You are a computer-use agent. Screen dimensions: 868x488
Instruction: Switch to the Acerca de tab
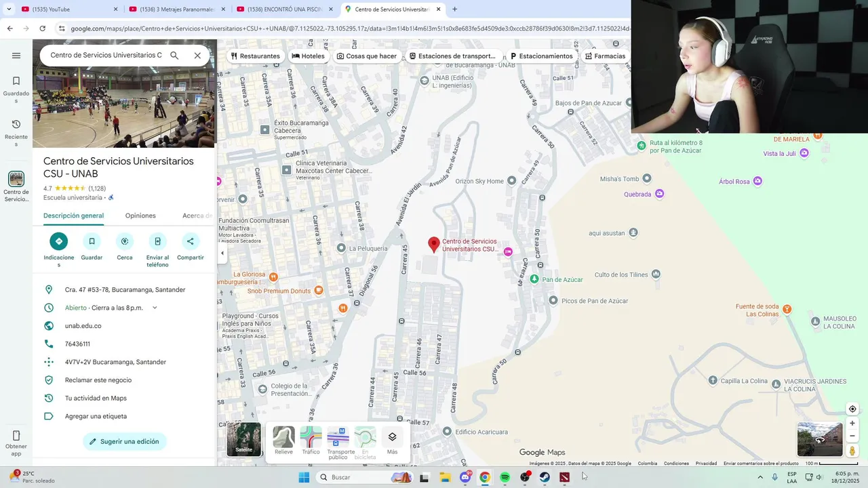click(x=197, y=216)
